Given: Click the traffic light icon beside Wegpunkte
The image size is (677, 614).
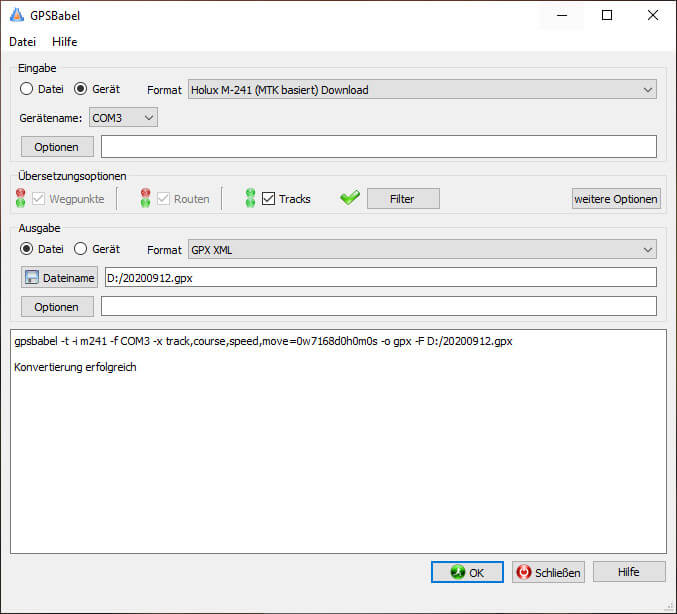Looking at the screenshot, I should click(x=20, y=198).
